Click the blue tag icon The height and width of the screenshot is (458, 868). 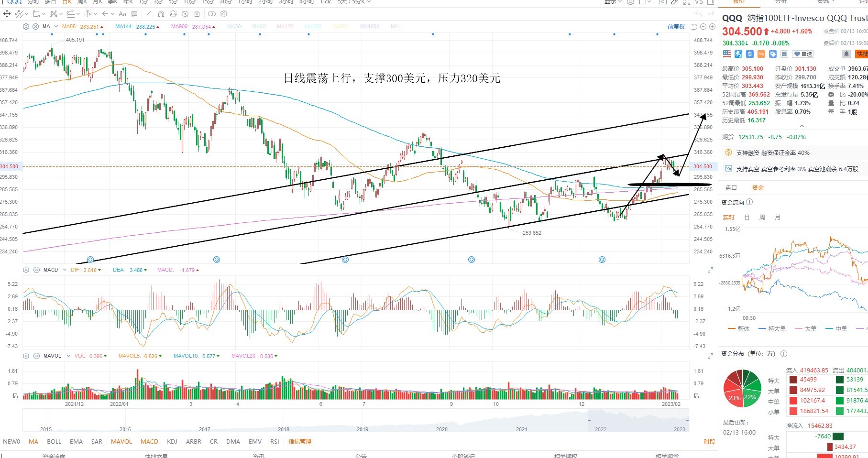coord(773,54)
